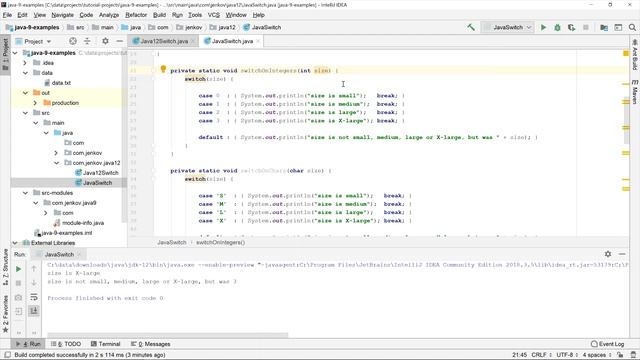This screenshot has width=640, height=360.
Task: Collapse the data folder
Action: [25, 73]
